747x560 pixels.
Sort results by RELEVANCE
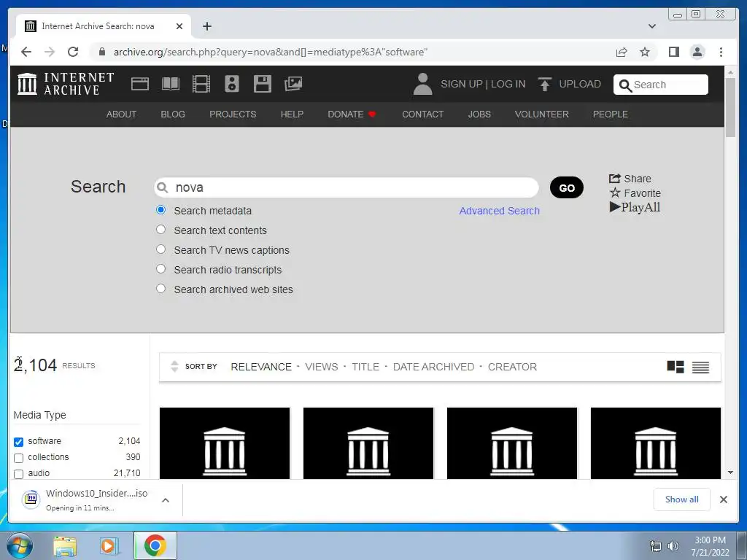(261, 367)
